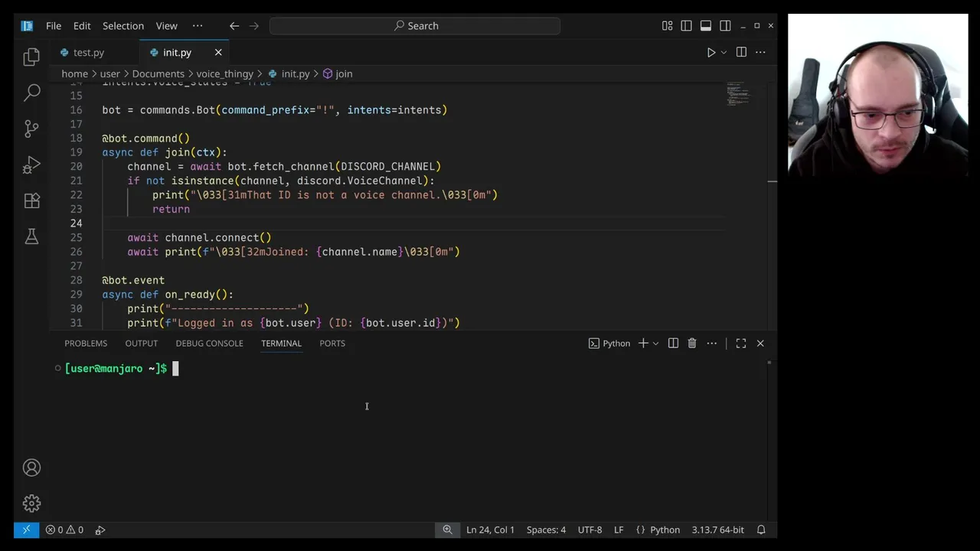This screenshot has height=551, width=980.
Task: Open the File menu
Action: 54,25
